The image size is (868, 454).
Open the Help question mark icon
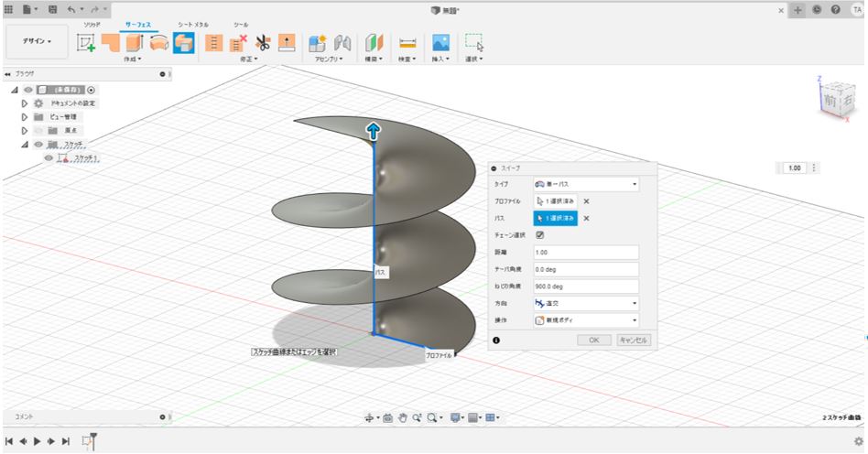click(835, 10)
